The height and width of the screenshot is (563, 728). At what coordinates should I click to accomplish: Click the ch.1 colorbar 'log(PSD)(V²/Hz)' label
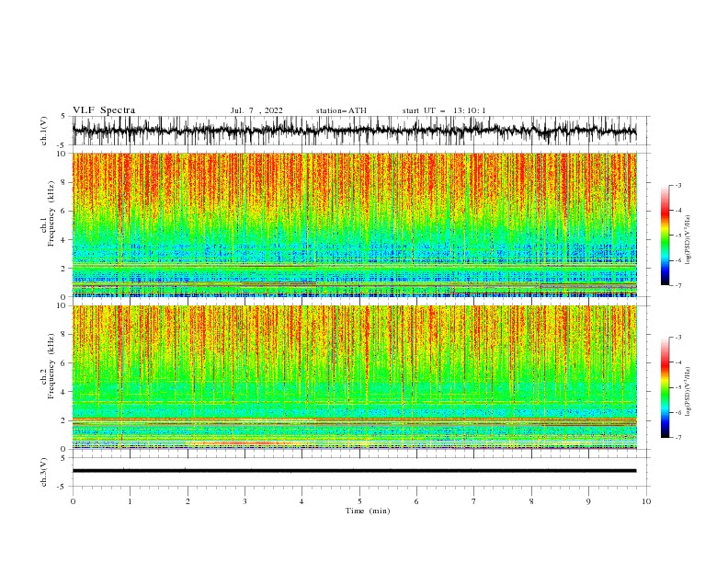688,240
